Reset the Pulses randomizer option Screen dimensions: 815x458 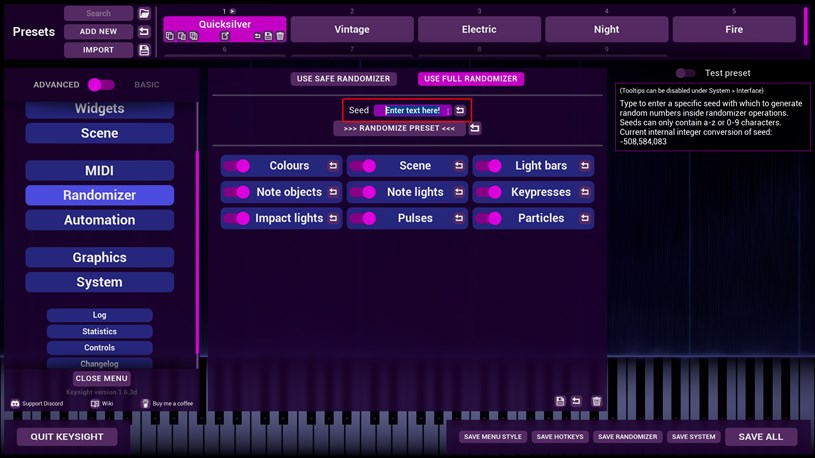[458, 218]
